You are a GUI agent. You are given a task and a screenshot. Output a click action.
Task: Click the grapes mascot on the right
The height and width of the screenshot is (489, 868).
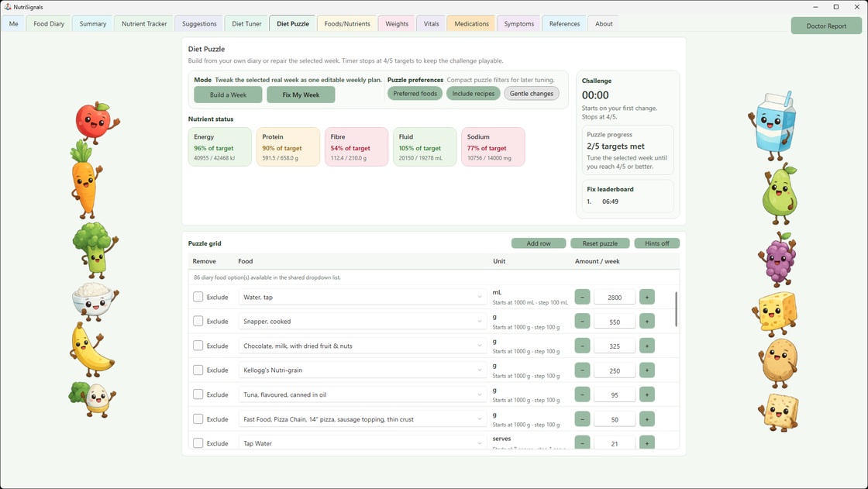click(777, 261)
